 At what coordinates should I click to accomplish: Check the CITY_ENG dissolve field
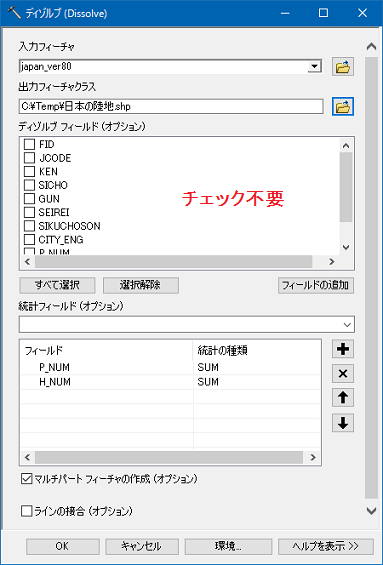[29, 240]
